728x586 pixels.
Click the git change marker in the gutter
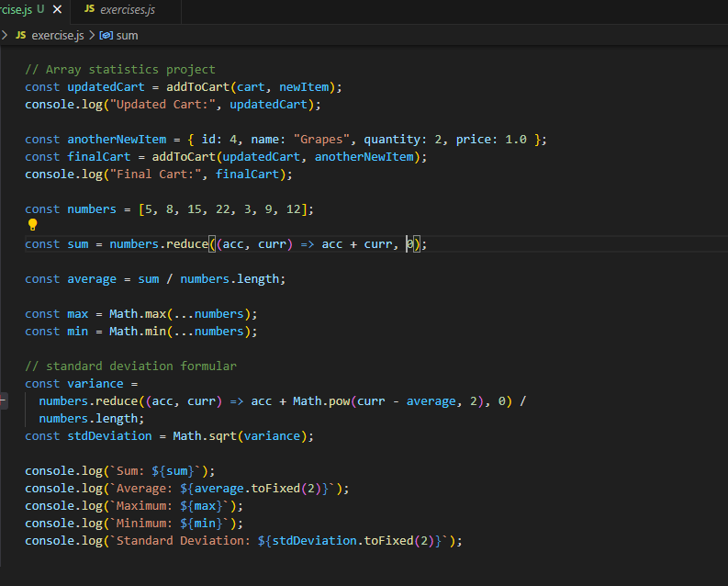(x=3, y=400)
